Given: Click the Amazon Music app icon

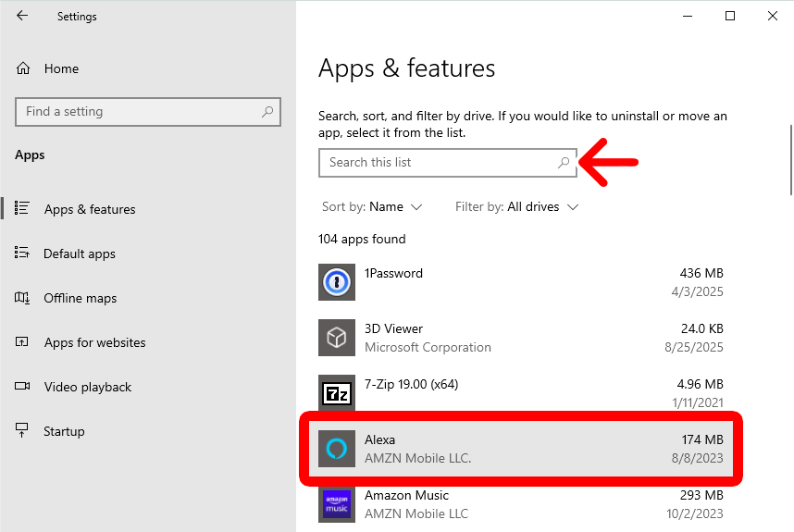Looking at the screenshot, I should pos(337,504).
